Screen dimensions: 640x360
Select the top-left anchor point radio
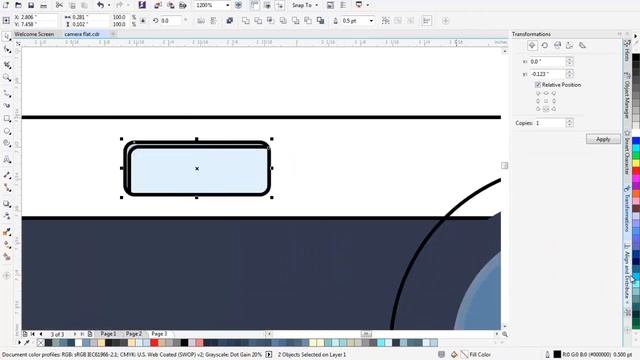(x=538, y=93)
